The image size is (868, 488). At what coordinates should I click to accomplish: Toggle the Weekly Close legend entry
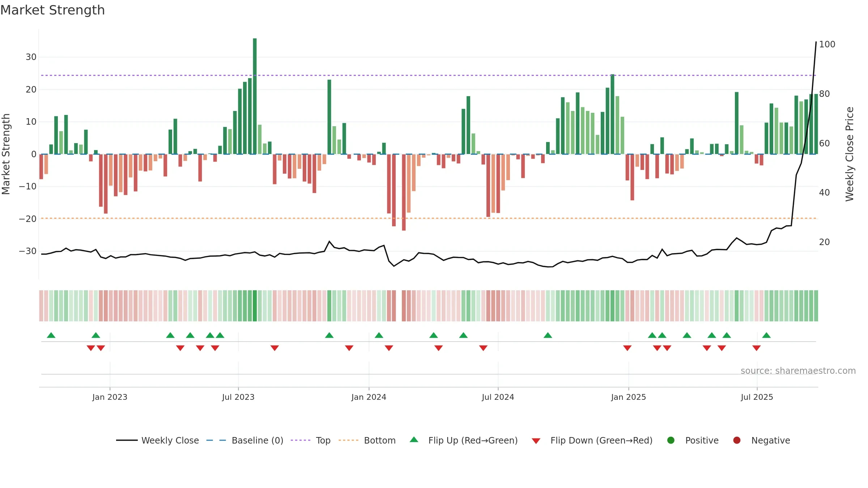point(157,440)
